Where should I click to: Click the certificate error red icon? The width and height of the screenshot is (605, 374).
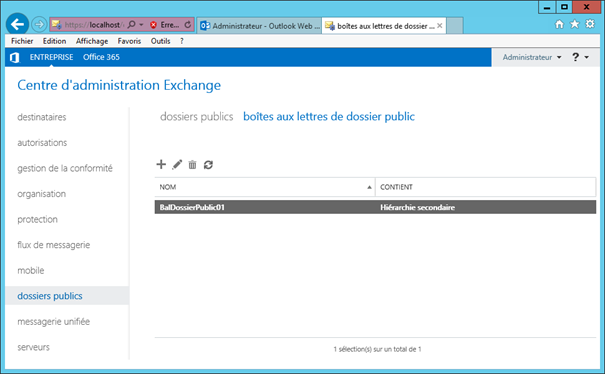click(x=154, y=25)
